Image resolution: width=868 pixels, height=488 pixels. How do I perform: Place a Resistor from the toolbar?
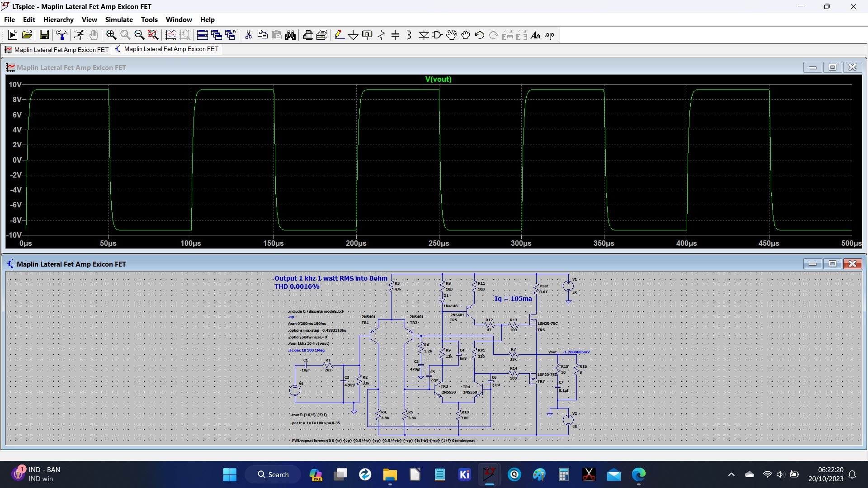tap(382, 35)
